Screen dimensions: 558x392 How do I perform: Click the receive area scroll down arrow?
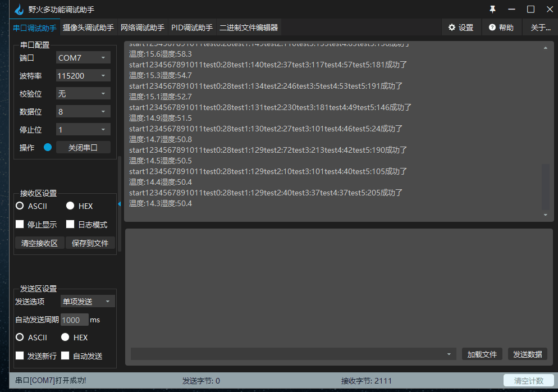tap(546, 215)
